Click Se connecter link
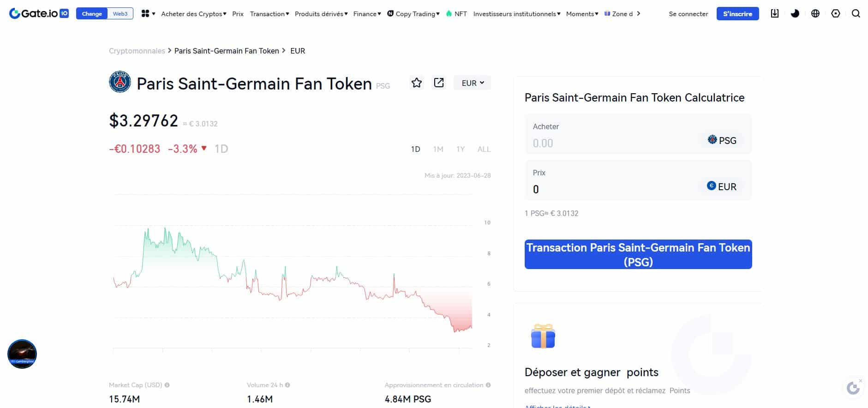Screen dimensions: 868x408 pyautogui.click(x=688, y=14)
